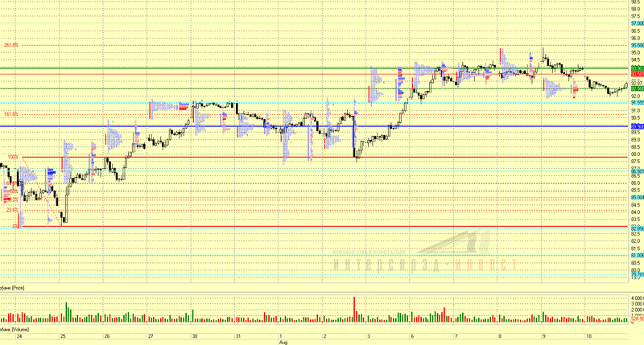Select date 26 on the time axis
Screen dimensions: 644x345
coord(107,336)
